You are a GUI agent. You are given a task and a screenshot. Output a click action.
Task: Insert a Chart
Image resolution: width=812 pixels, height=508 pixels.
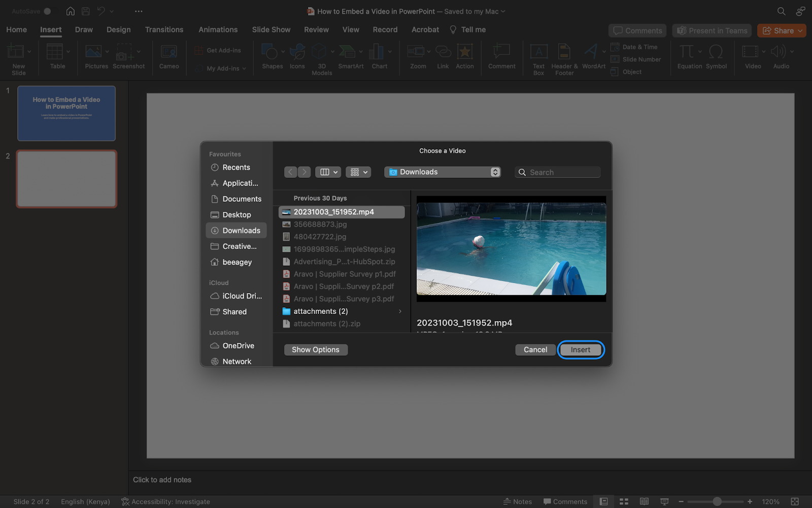point(378,56)
